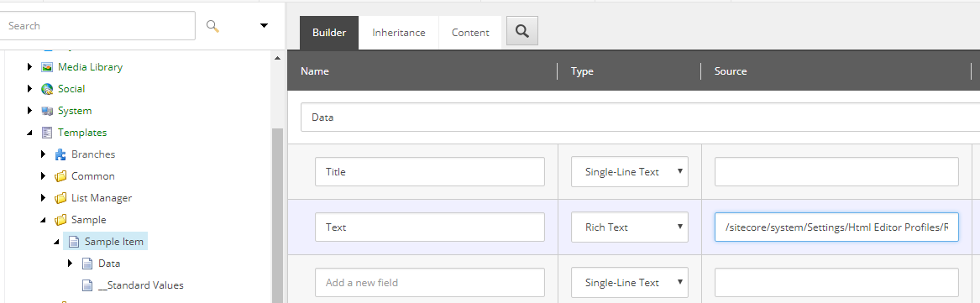Expand the Social node
Viewport: 980px width, 303px height.
pos(29,89)
